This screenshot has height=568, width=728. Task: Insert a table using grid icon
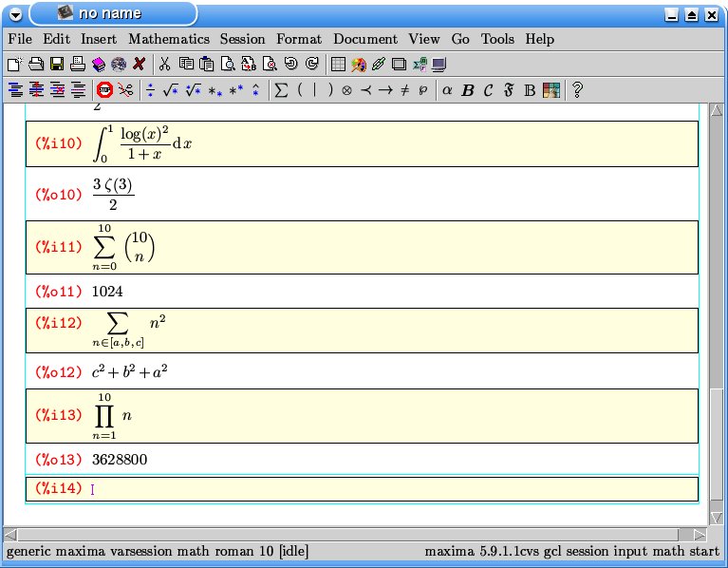click(338, 64)
